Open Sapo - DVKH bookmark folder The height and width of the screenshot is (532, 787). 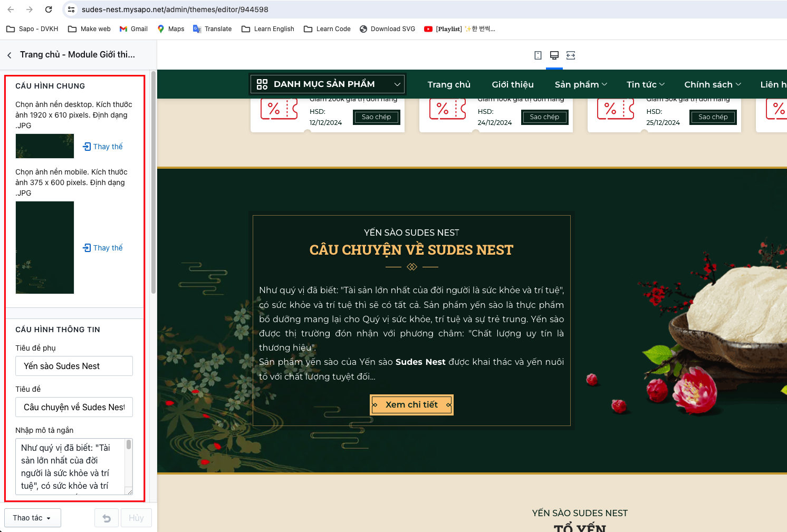[33, 29]
